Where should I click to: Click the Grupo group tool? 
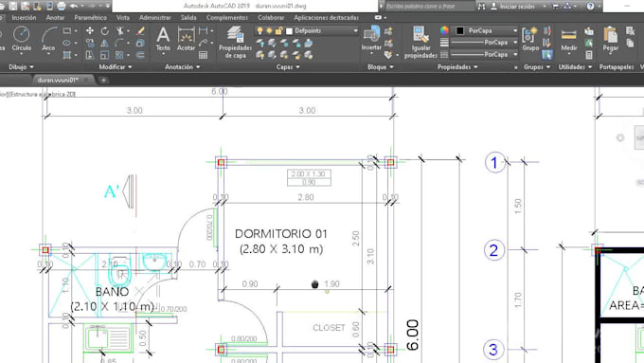pos(530,39)
